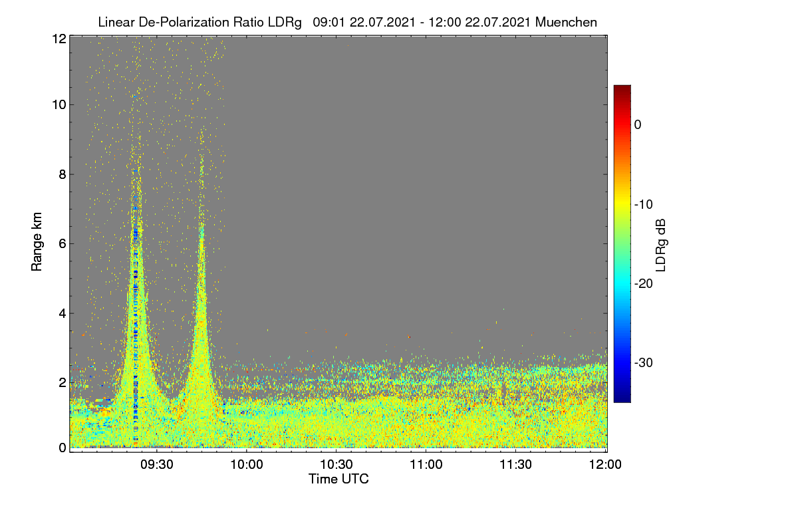
Task: Click the colorbar at the -20 dB level
Action: [622, 283]
